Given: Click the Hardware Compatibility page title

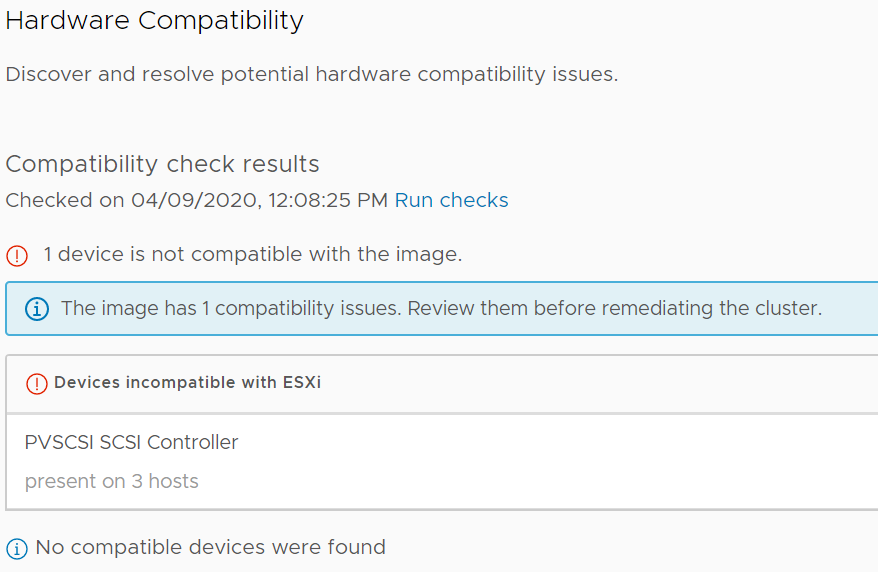Looking at the screenshot, I should click(x=154, y=20).
